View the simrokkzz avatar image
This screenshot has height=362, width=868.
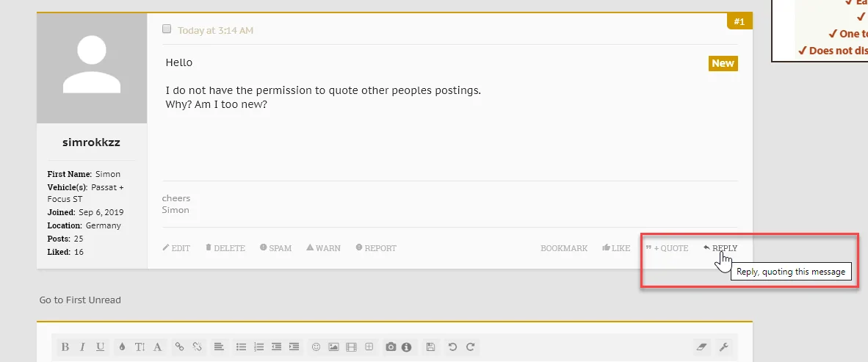92,68
